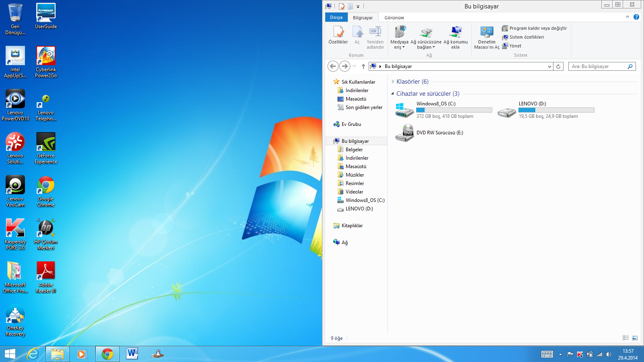Open the Ağ sürücüsüne bağlan dropdown
644x362 pixels.
tap(426, 37)
